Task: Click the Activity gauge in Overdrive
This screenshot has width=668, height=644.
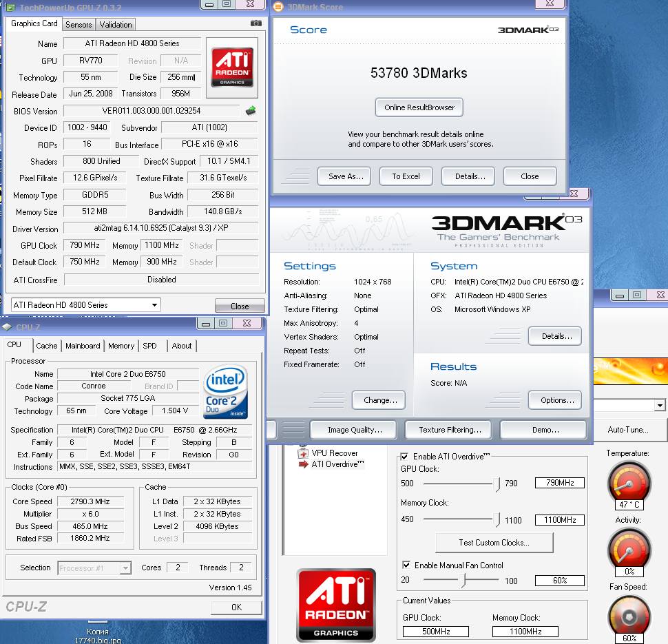Action: click(629, 550)
